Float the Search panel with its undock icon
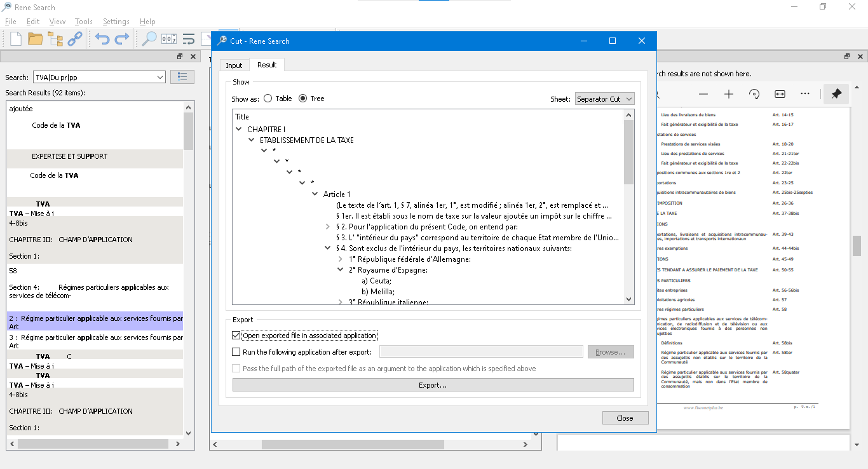Screen dimensions: 868x469 pyautogui.click(x=180, y=57)
